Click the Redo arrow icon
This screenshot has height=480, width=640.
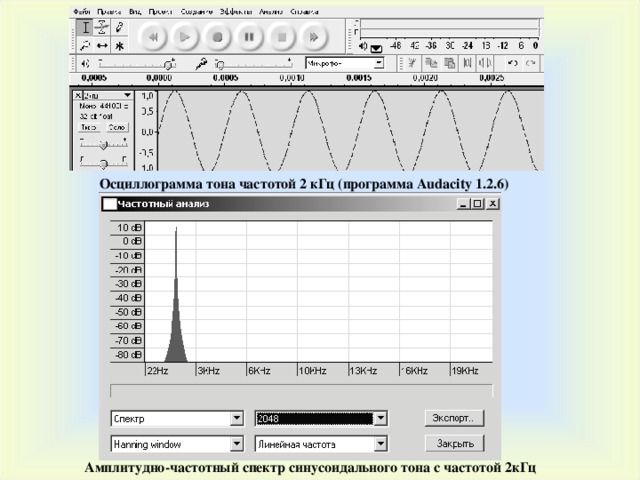tap(530, 63)
